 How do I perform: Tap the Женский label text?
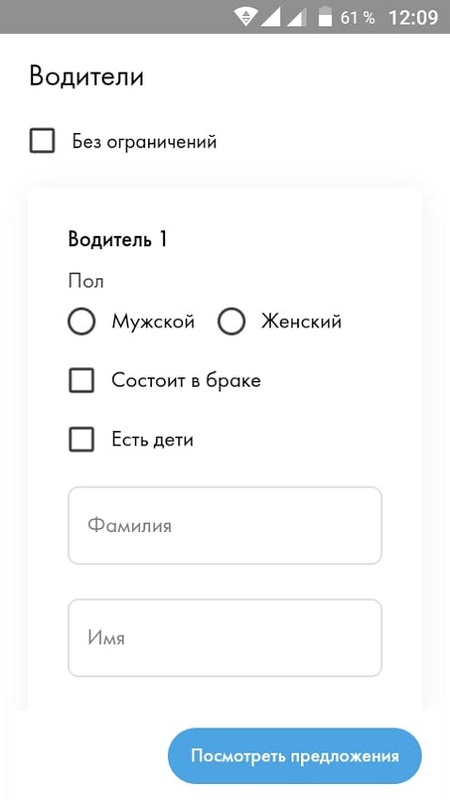point(301,321)
